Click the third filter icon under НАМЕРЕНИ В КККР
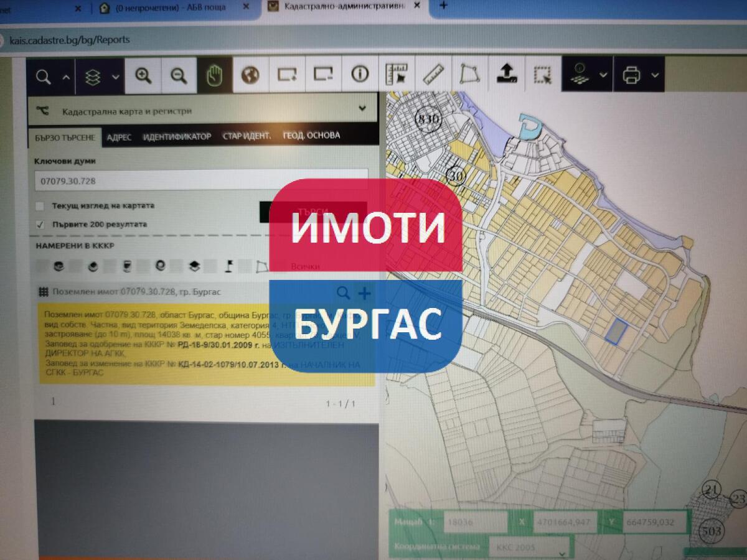This screenshot has width=747, height=560. pyautogui.click(x=126, y=268)
